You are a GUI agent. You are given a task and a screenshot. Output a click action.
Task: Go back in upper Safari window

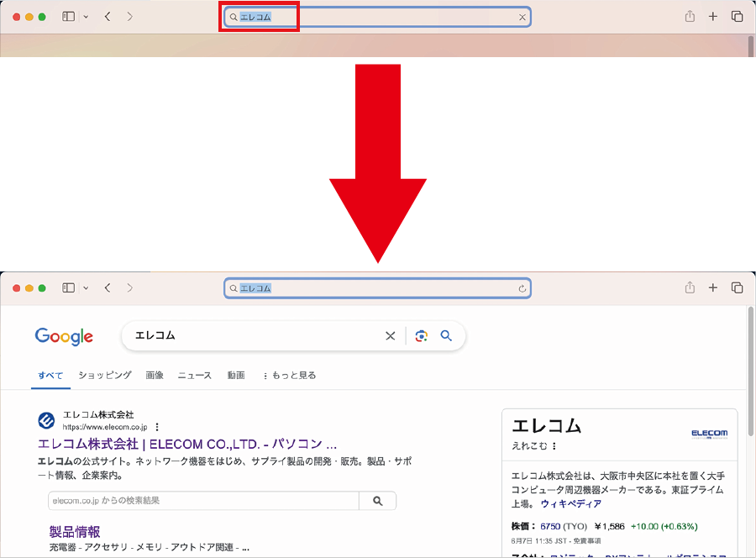(108, 17)
